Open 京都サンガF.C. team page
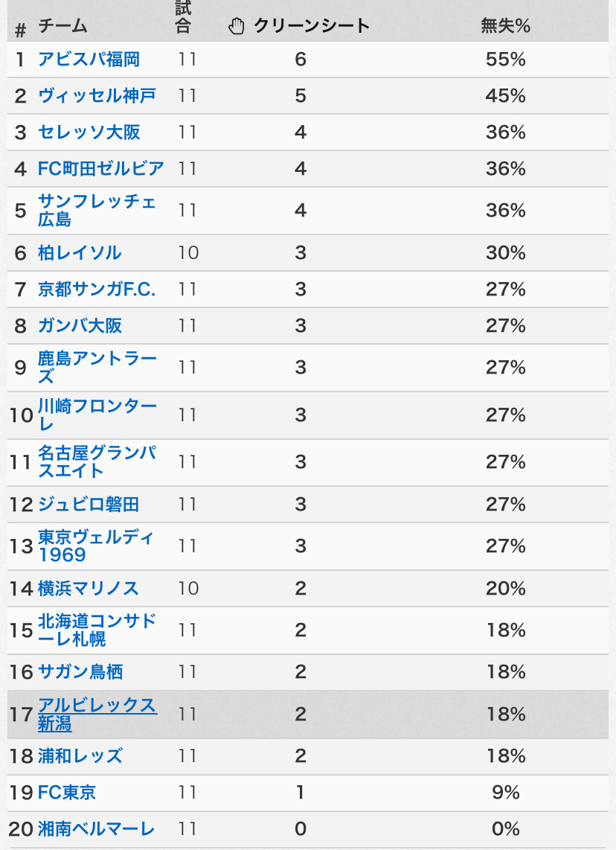Image resolution: width=616 pixels, height=850 pixels. coord(97,289)
